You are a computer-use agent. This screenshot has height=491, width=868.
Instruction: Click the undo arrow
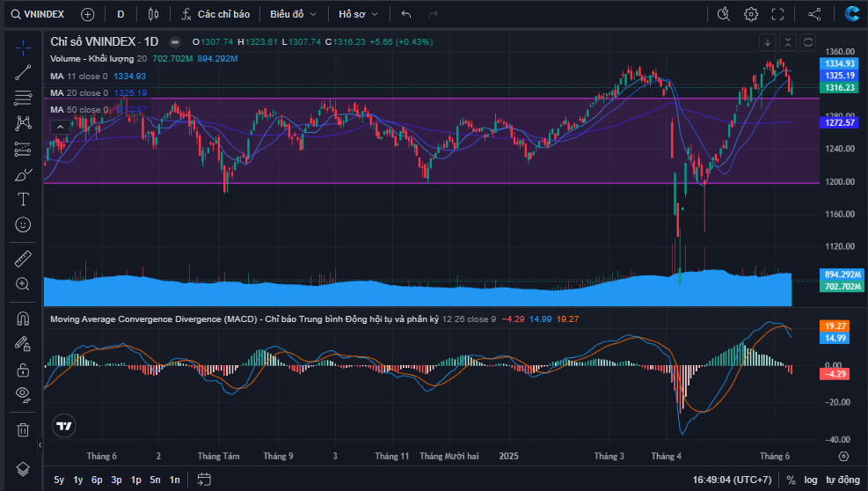pyautogui.click(x=405, y=14)
